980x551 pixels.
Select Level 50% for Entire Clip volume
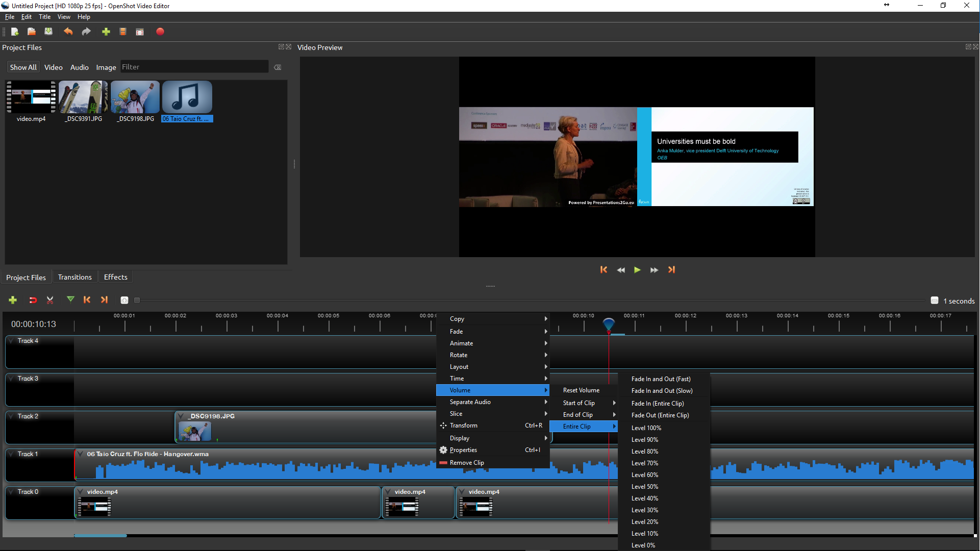tap(644, 486)
